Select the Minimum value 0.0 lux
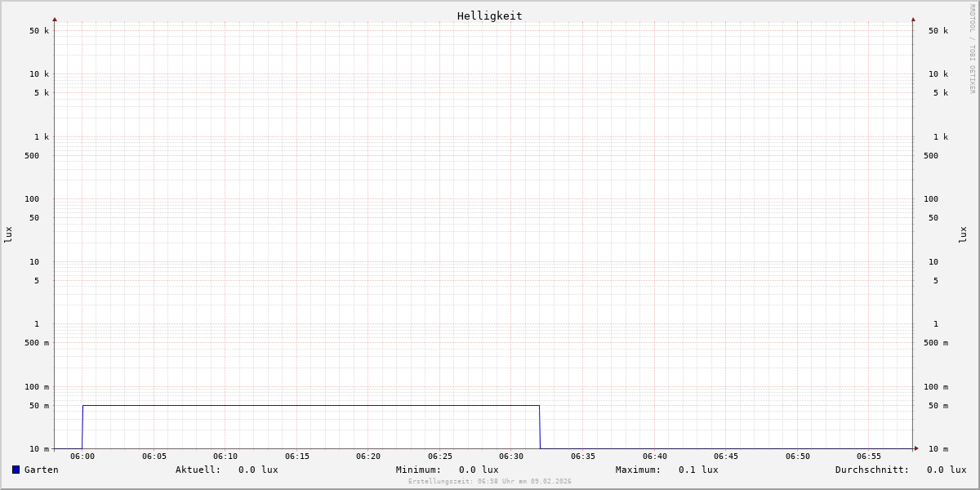 [x=479, y=470]
